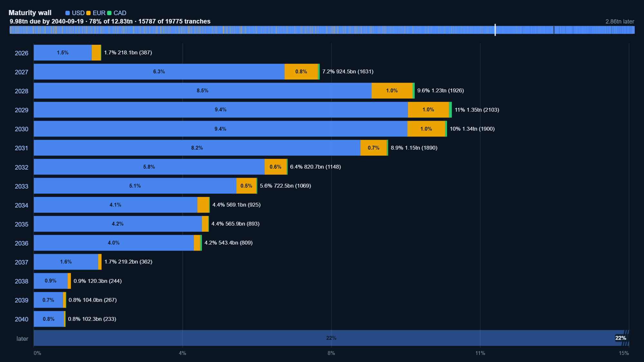Image resolution: width=644 pixels, height=362 pixels.
Task: Click the white cutoff marker on timeline strip
Action: [x=495, y=30]
